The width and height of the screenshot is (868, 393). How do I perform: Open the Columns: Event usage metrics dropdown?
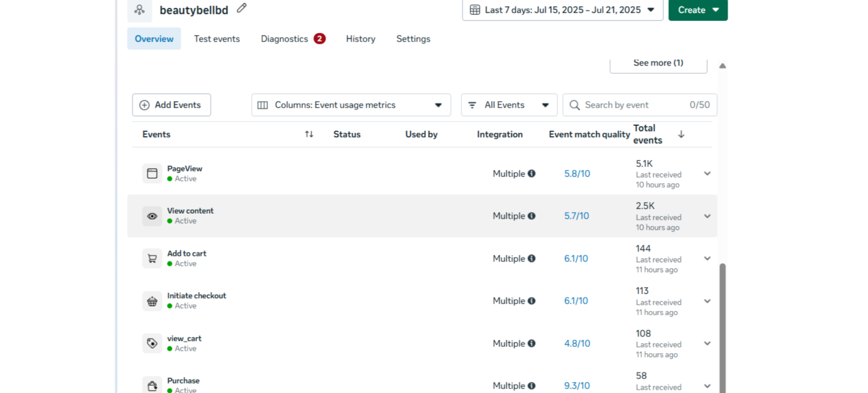[x=351, y=105]
